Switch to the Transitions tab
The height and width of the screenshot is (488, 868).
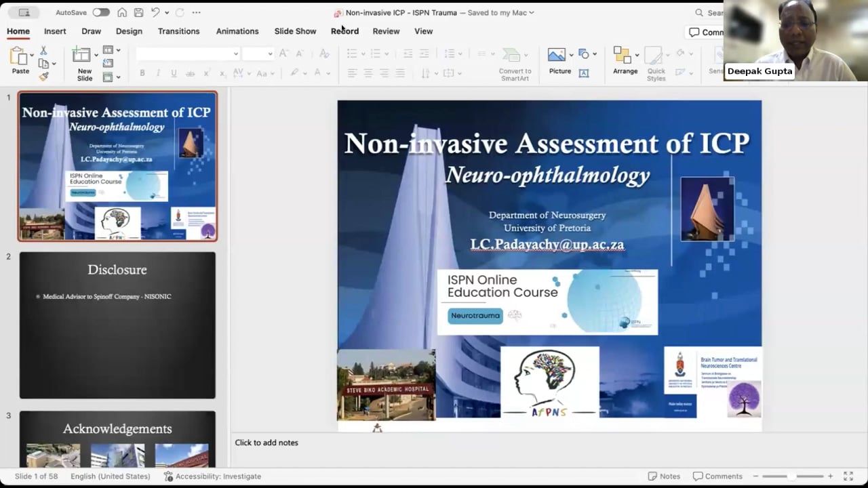point(178,31)
